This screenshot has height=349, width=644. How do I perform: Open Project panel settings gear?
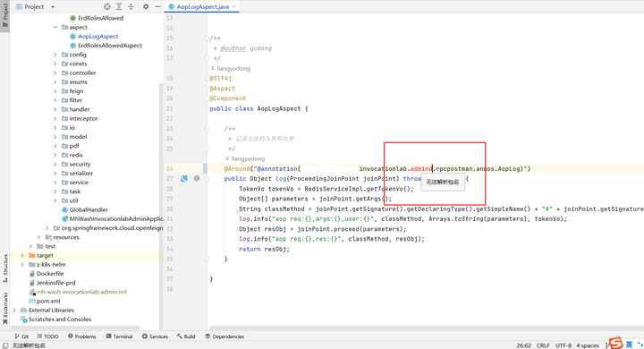[x=146, y=6]
